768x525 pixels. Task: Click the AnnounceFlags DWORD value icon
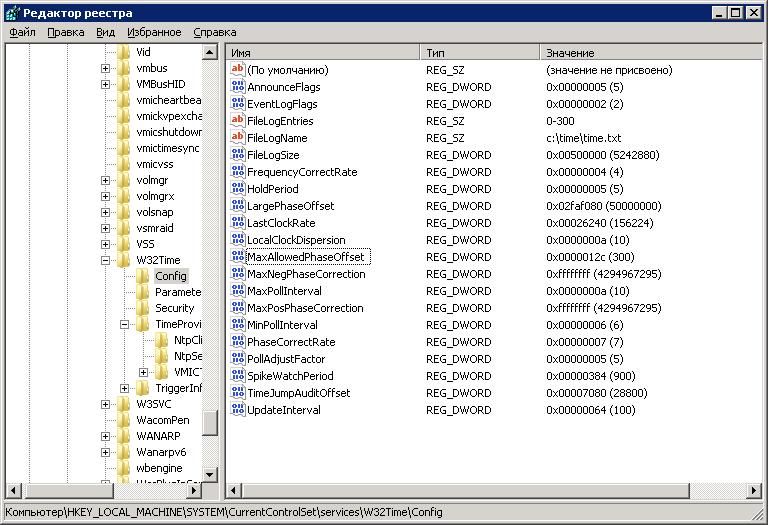(238, 87)
